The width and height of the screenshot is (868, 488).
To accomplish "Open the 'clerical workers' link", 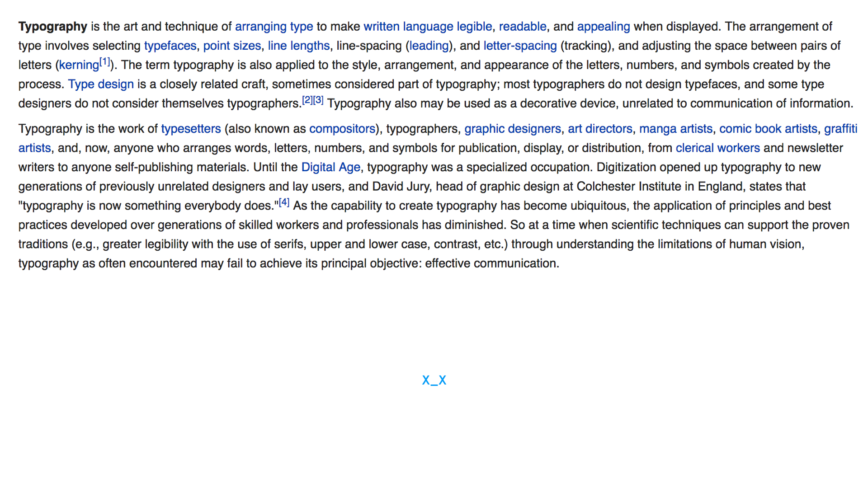I will (717, 148).
